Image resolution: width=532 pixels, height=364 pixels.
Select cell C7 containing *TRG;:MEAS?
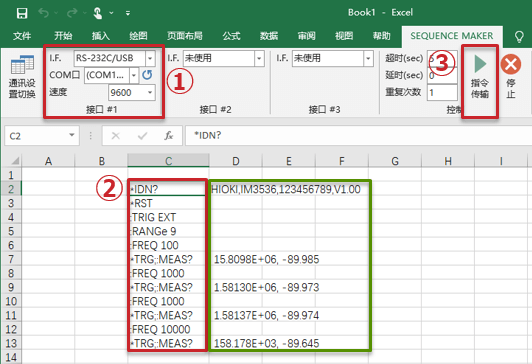click(x=168, y=259)
